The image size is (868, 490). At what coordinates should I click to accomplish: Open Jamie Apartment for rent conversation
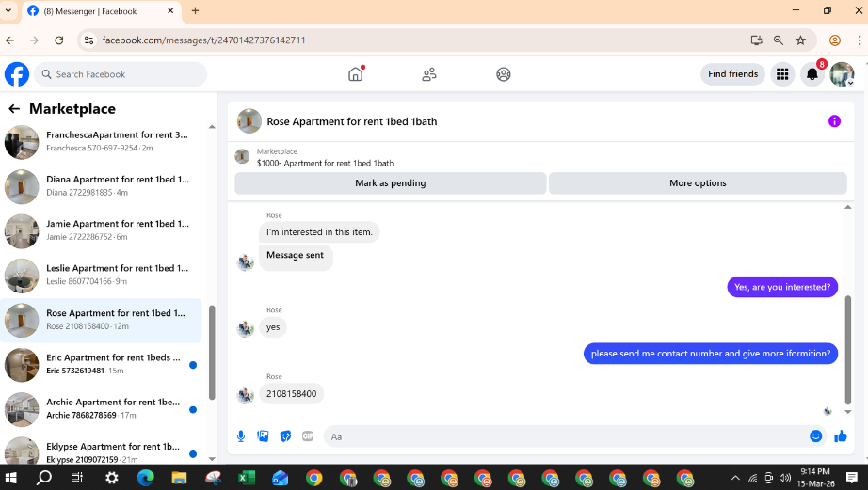pos(102,230)
